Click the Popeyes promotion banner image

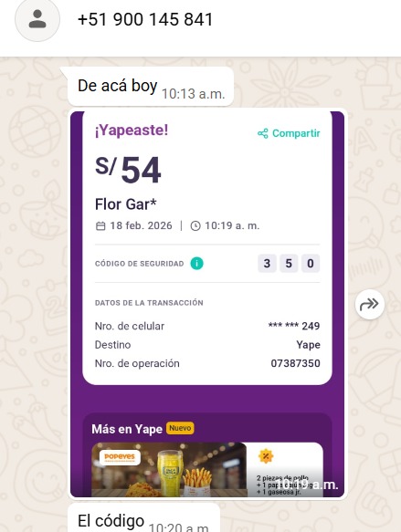[x=207, y=470]
